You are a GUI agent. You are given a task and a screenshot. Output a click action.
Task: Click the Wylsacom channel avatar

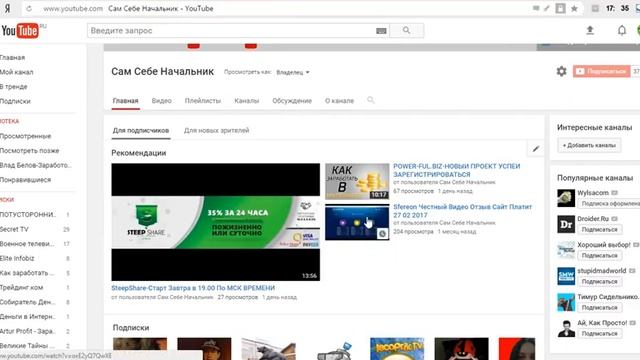tap(566, 198)
